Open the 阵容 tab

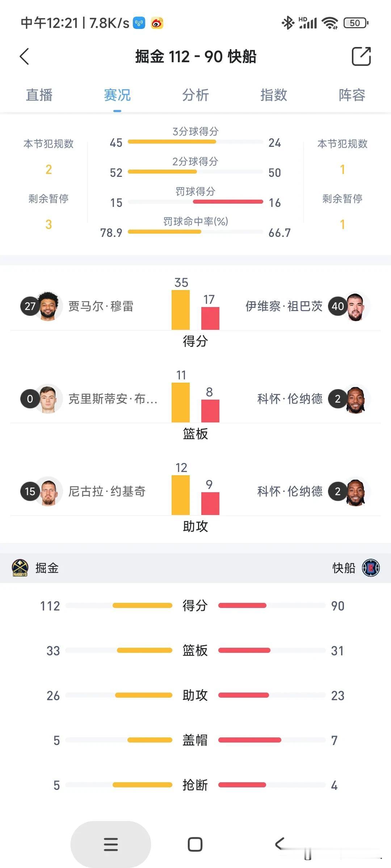click(x=352, y=95)
